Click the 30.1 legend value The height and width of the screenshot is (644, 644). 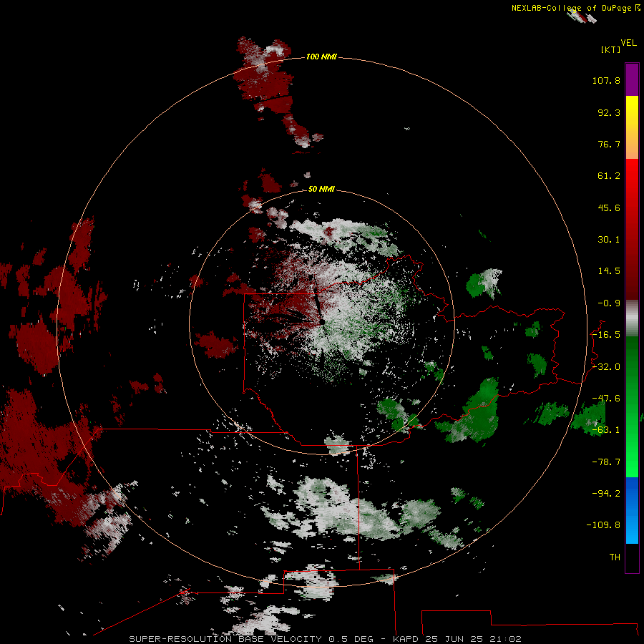click(609, 240)
